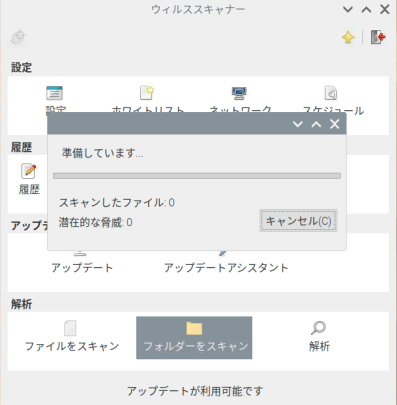Cancel the scan with キャンセル(C) button
This screenshot has height=405, width=397.
[x=298, y=221]
